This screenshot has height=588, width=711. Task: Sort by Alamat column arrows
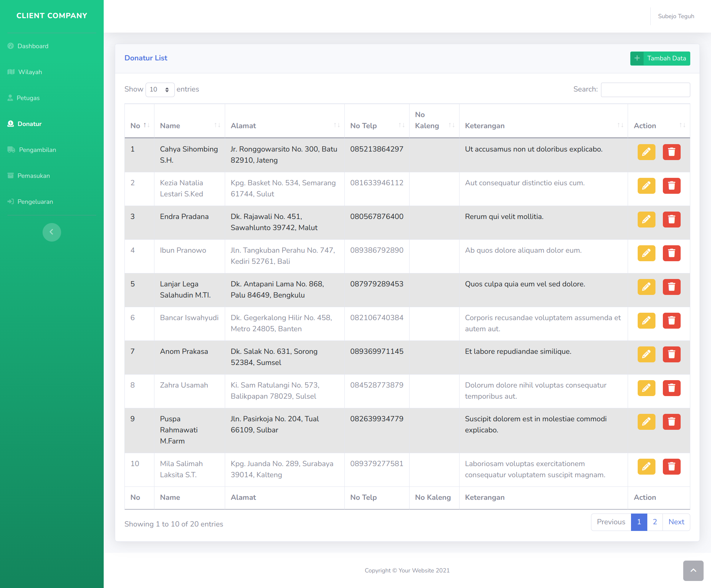click(337, 126)
